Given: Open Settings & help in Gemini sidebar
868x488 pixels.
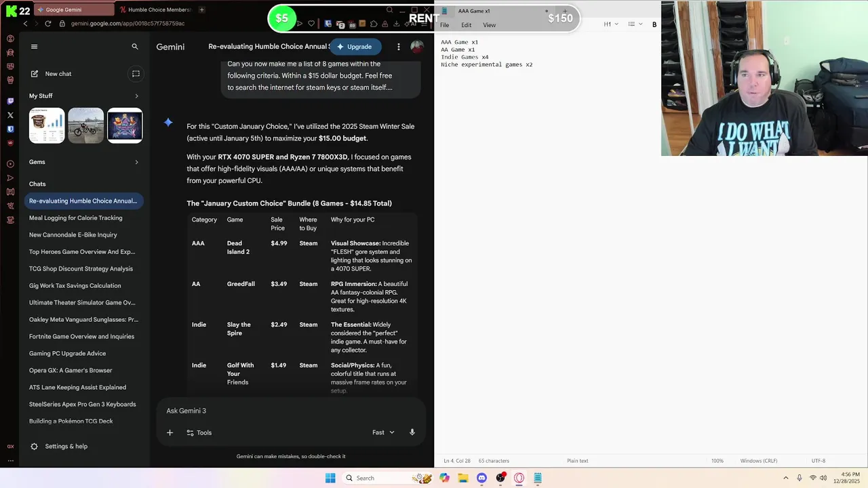Looking at the screenshot, I should click(x=59, y=447).
